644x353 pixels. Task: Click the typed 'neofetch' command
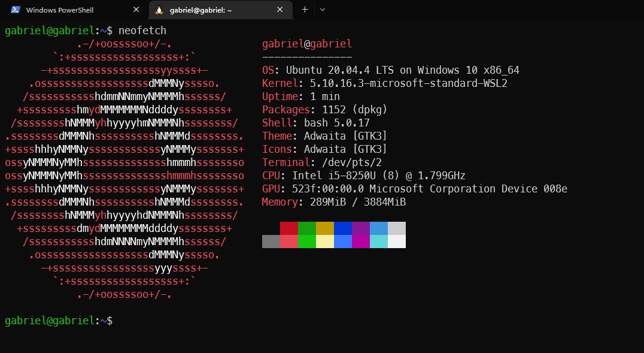pyautogui.click(x=142, y=31)
